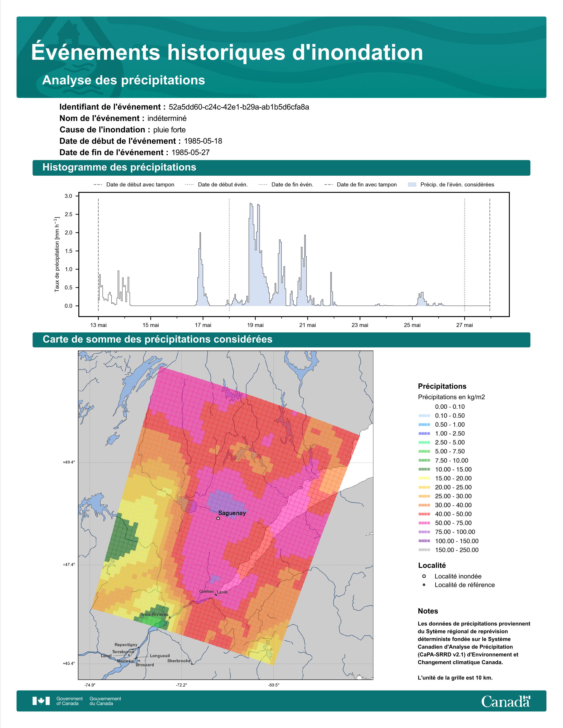Click the Canada wordmark in footer
This screenshot has width=563, height=728.
pos(506,701)
